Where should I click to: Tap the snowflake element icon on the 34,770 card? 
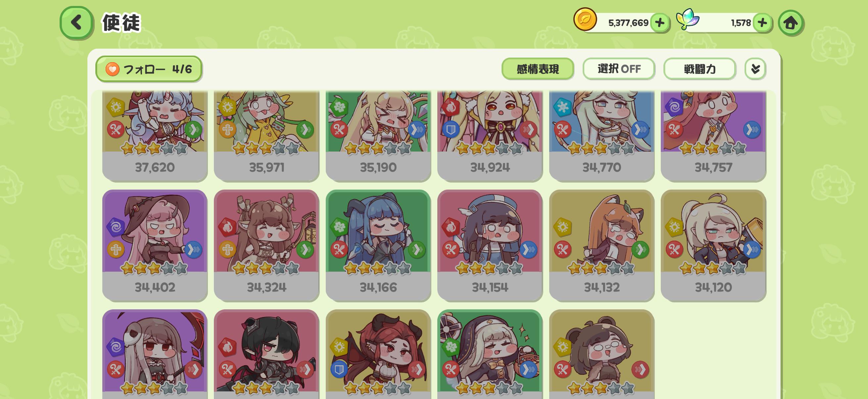(x=562, y=107)
